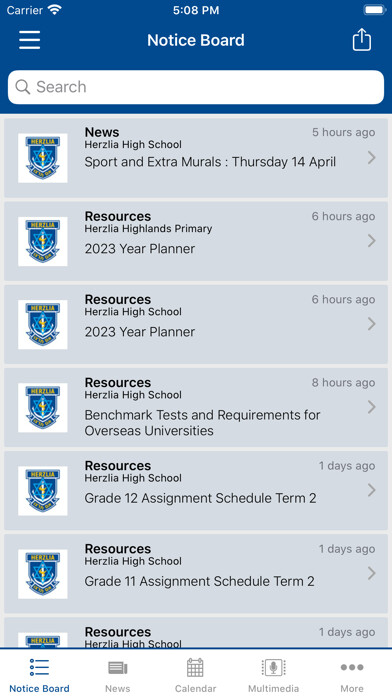
Task: Tap Herzlia crest thumbnail on News item
Action: (43, 158)
